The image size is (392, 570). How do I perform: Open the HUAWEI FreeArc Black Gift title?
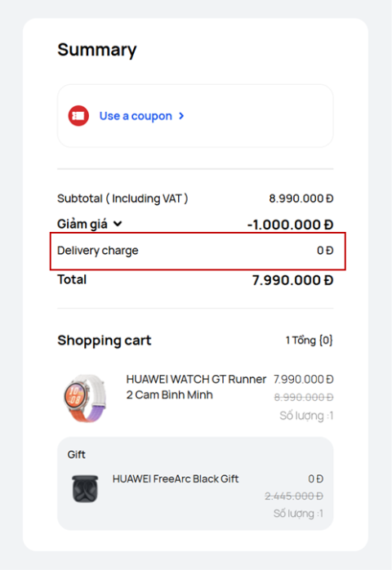[x=176, y=479]
